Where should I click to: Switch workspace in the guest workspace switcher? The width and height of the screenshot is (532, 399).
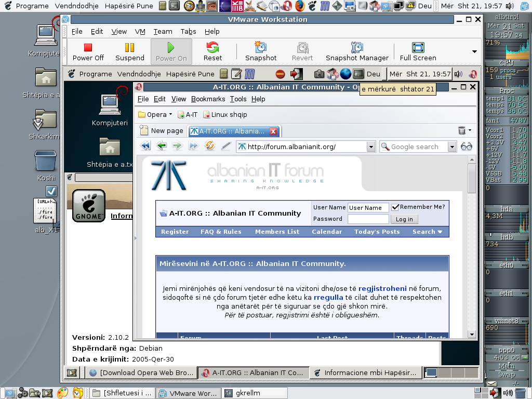[x=451, y=373]
